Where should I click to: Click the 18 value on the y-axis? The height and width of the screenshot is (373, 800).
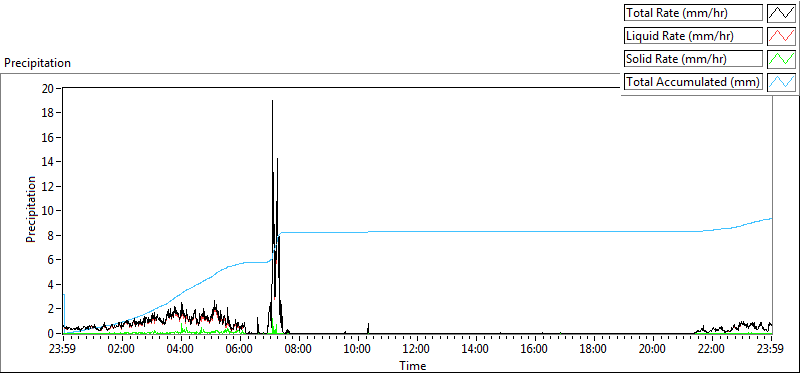(48, 113)
